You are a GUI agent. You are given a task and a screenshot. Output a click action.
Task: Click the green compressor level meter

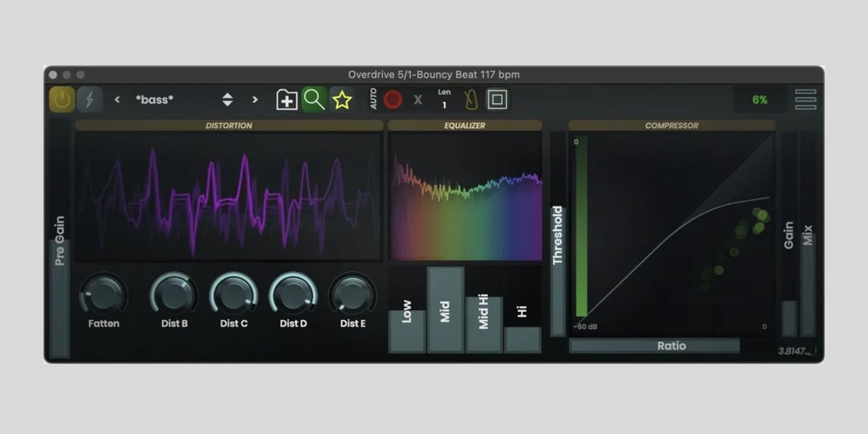click(582, 228)
